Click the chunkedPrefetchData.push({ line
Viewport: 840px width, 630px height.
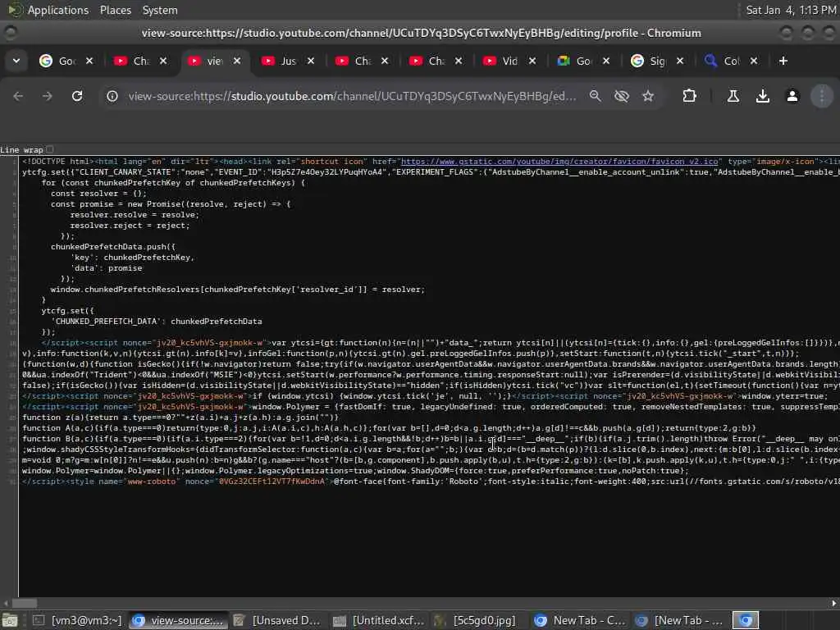[113, 246]
